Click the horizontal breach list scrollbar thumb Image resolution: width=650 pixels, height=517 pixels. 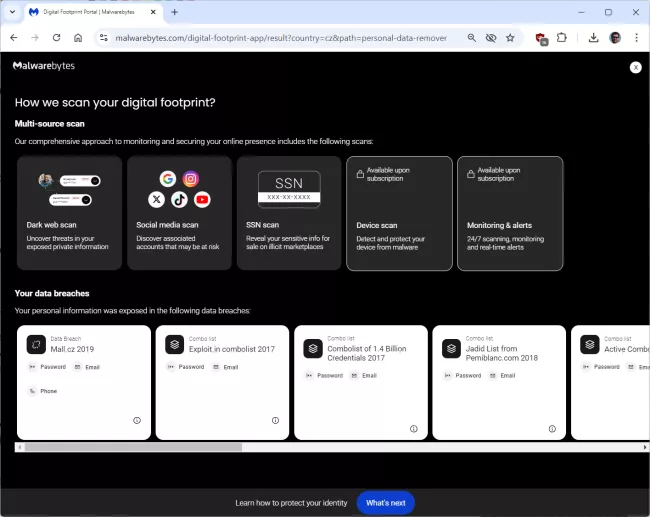tap(133, 447)
